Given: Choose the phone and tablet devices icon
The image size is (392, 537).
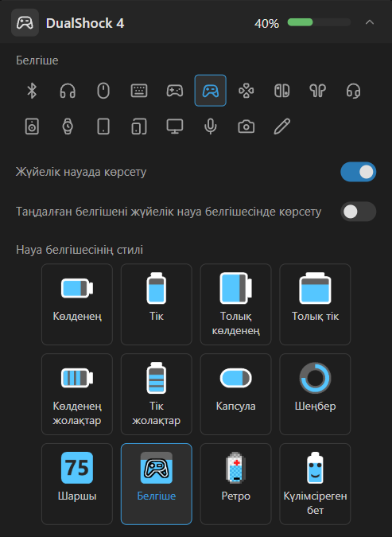Looking at the screenshot, I should (x=139, y=126).
